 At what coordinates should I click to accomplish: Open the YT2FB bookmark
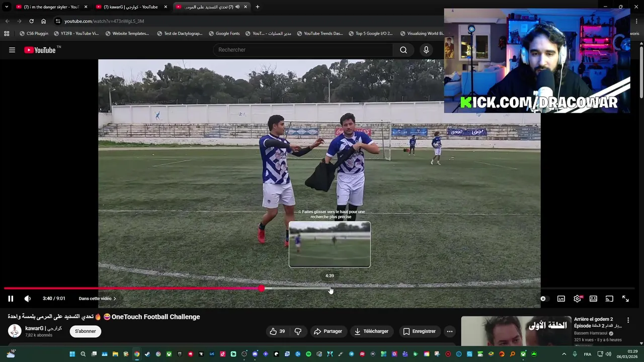click(76, 34)
